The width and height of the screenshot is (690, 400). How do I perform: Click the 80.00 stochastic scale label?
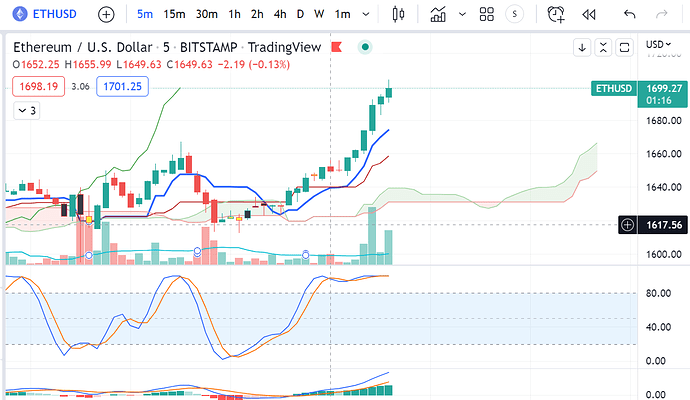click(x=658, y=293)
